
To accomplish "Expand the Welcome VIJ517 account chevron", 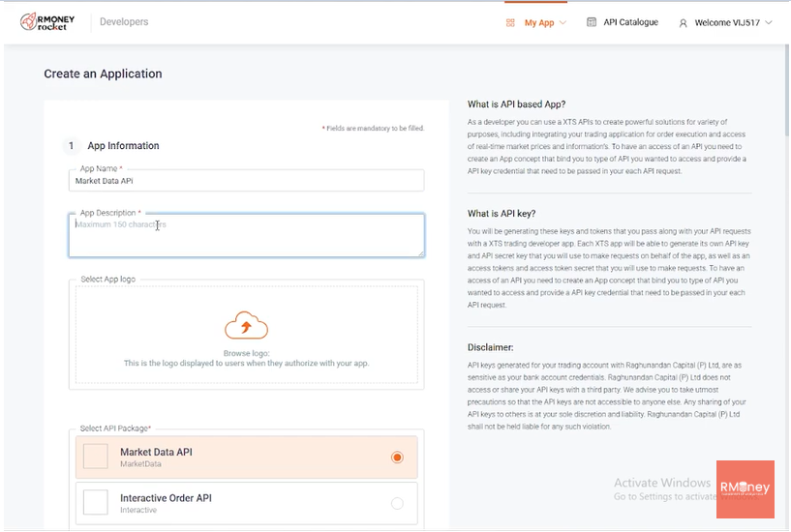I will pyautogui.click(x=769, y=23).
